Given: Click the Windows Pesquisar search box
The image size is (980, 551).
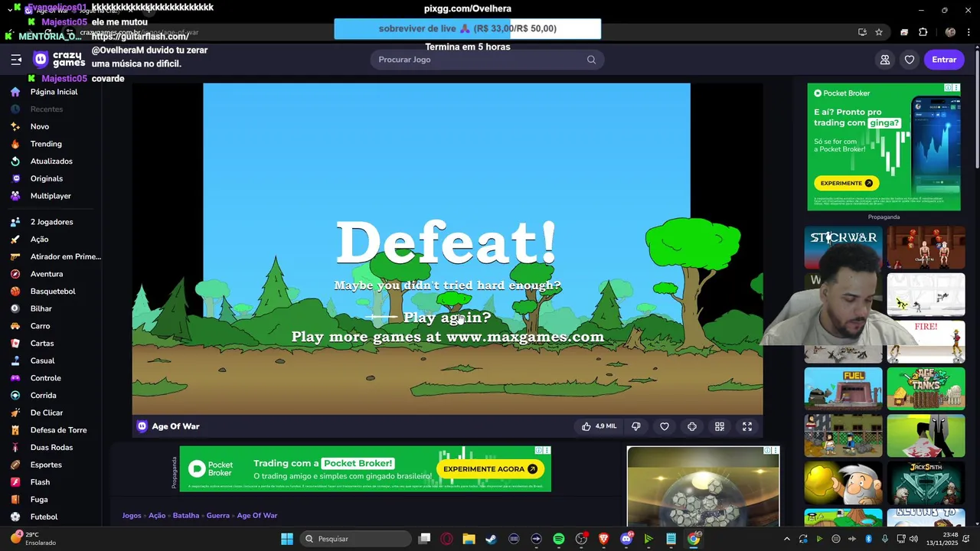Looking at the screenshot, I should pyautogui.click(x=355, y=539).
